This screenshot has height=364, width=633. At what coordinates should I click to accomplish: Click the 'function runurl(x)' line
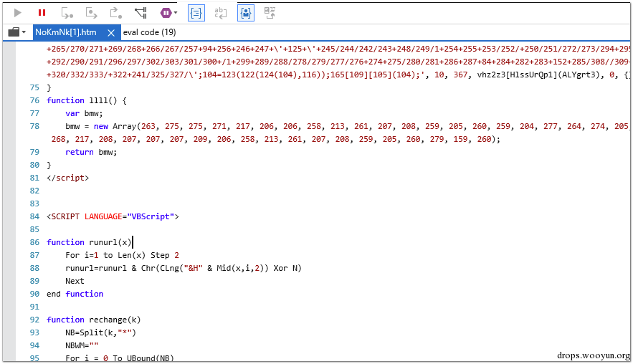click(89, 242)
